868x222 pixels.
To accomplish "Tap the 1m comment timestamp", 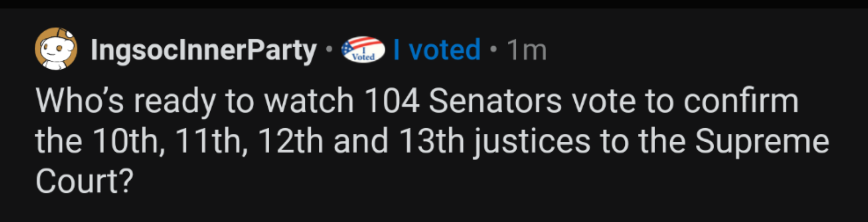I will click(x=527, y=50).
